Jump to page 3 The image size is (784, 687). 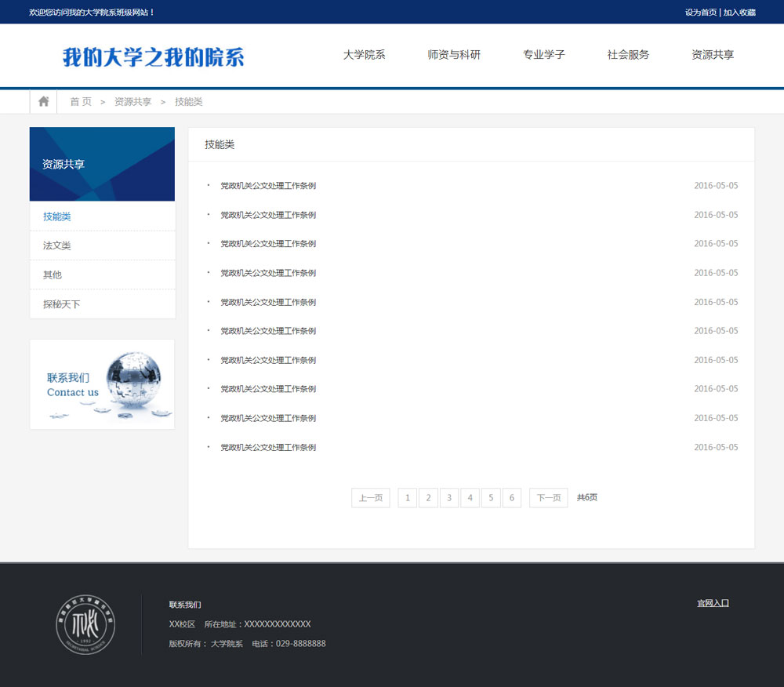[x=449, y=497]
